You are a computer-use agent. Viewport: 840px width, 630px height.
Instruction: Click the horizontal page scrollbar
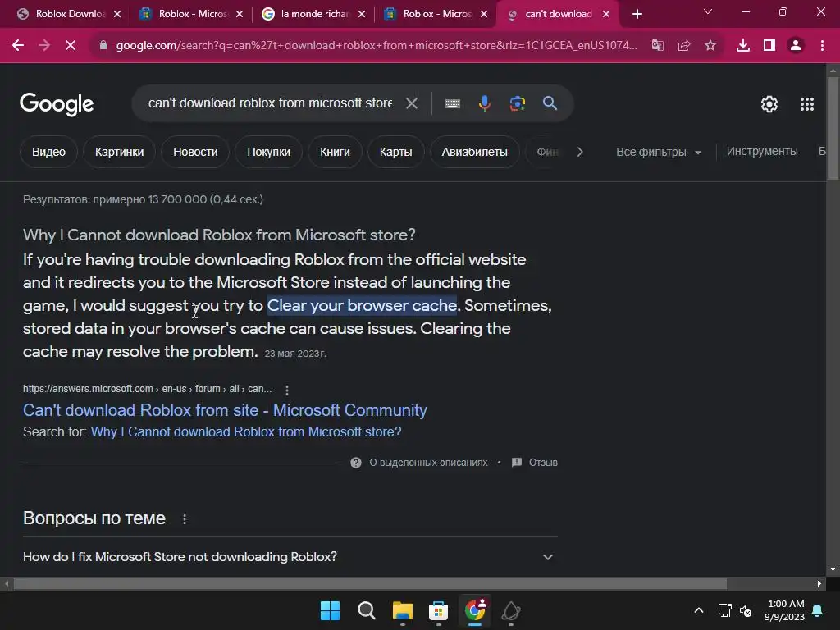[x=370, y=584]
